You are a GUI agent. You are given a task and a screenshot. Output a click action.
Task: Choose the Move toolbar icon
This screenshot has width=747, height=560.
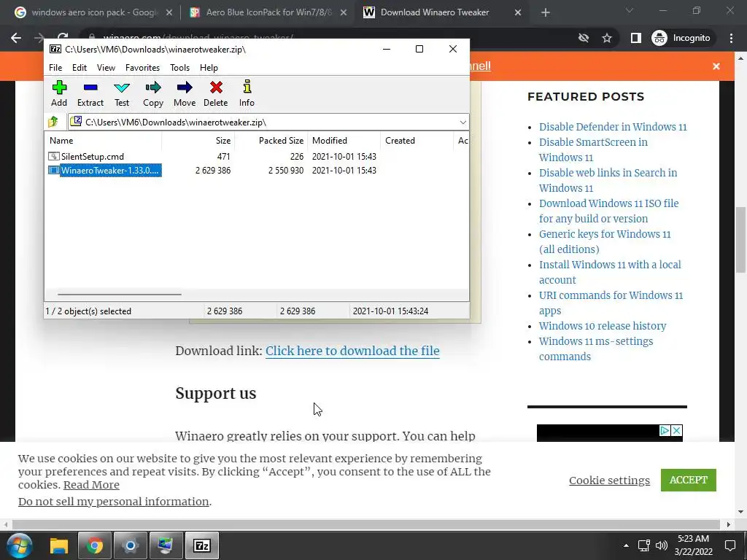(185, 94)
